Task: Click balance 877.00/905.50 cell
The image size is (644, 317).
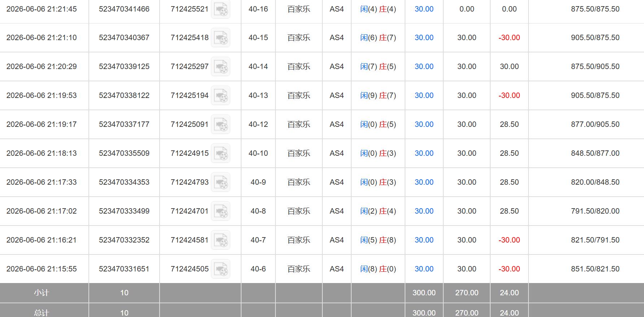Action: 595,124
